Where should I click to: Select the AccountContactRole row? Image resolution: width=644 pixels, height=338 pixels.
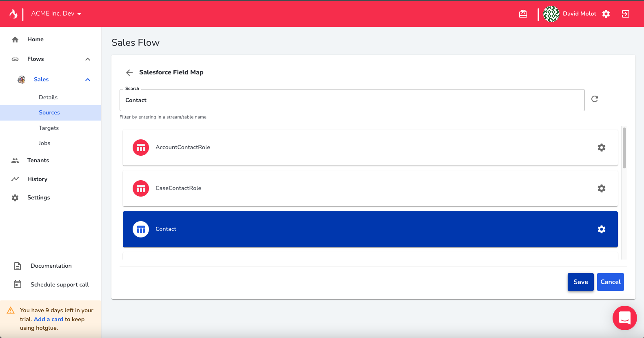pyautogui.click(x=370, y=148)
